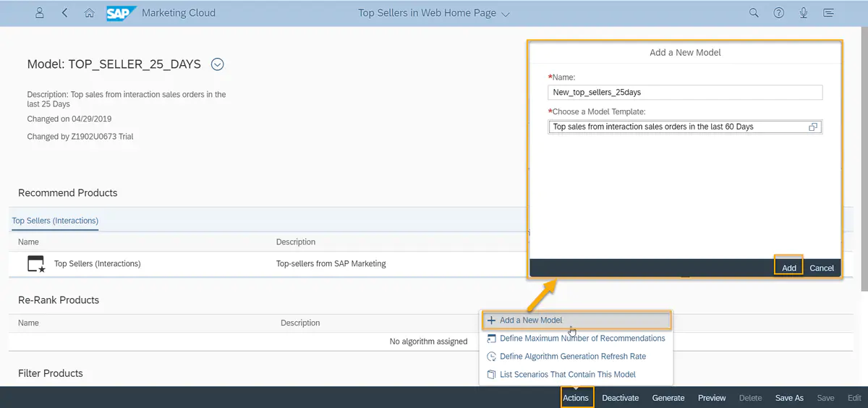Image resolution: width=868 pixels, height=408 pixels.
Task: Click the Top Sellers algorithm icon in the table row
Action: point(36,264)
